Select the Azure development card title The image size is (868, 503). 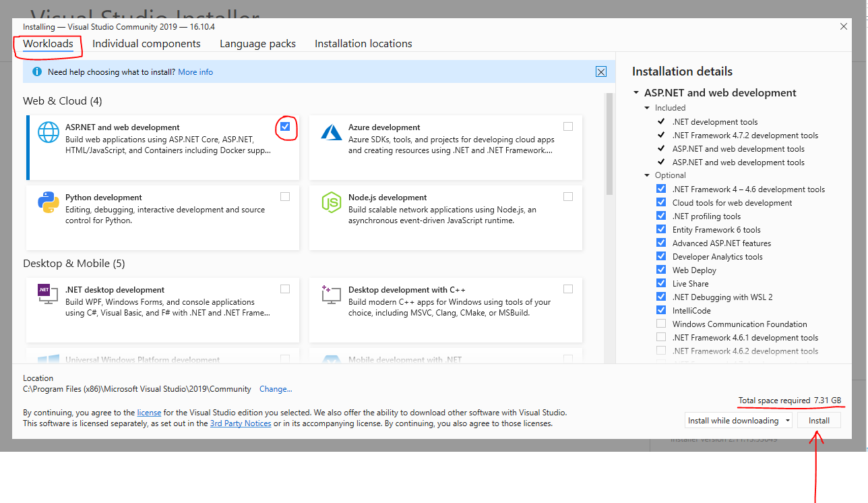point(384,127)
